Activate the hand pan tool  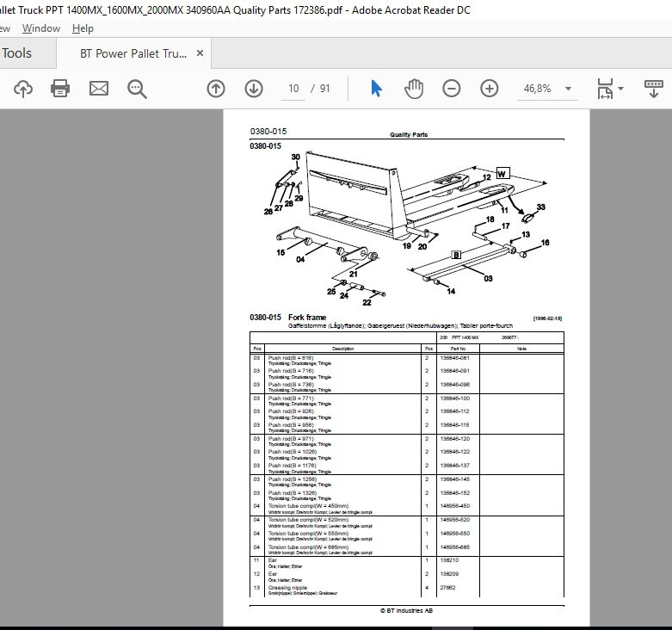pyautogui.click(x=414, y=89)
